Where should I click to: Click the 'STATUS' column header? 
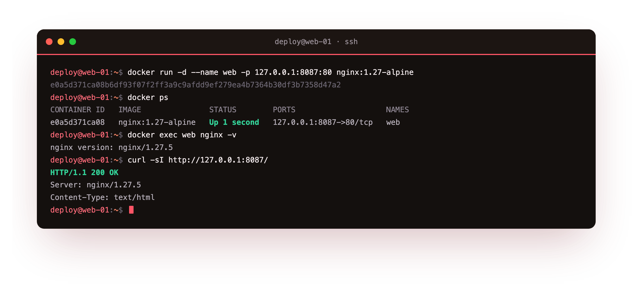coord(223,110)
